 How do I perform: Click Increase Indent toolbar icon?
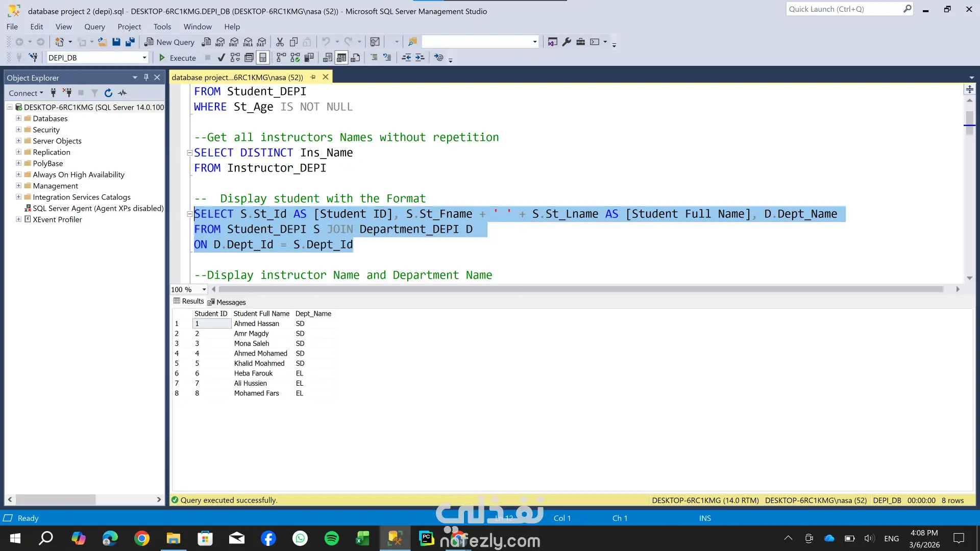coord(420,58)
